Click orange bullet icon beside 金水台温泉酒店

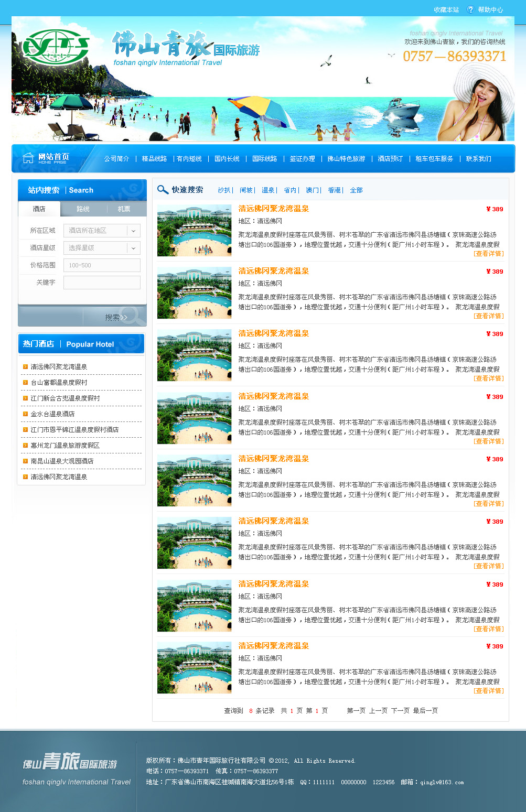point(25,414)
